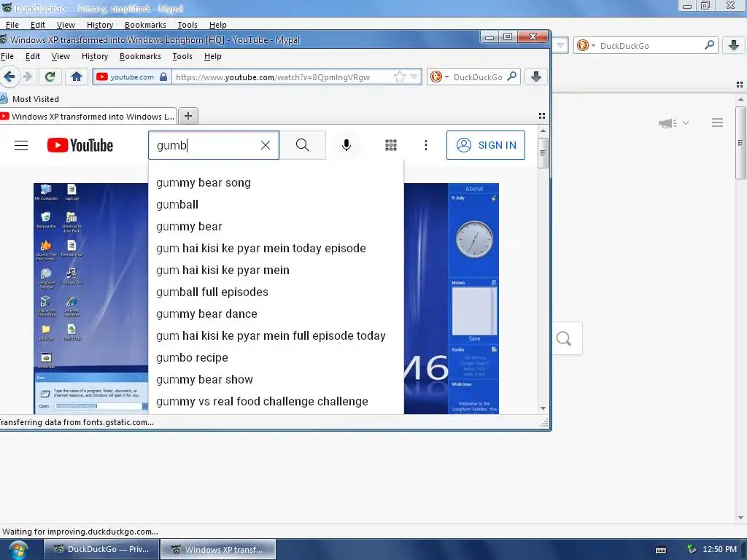Expand the chevron next to the megaphone

point(686,122)
